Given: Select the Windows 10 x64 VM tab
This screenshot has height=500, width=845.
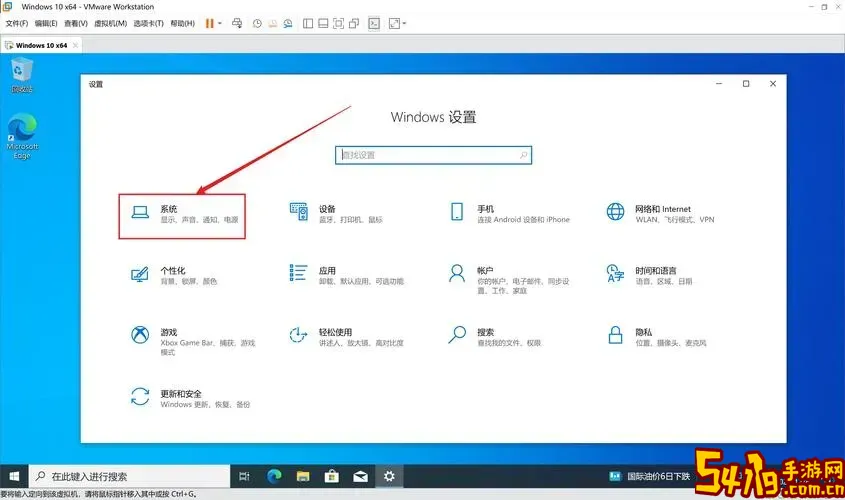Looking at the screenshot, I should click(41, 45).
